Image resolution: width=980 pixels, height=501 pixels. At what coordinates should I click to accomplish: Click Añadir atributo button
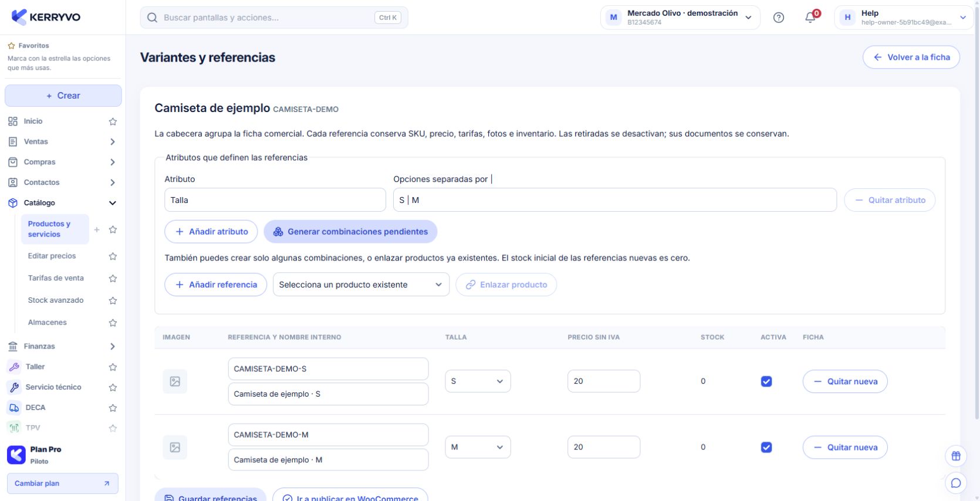[x=211, y=232]
